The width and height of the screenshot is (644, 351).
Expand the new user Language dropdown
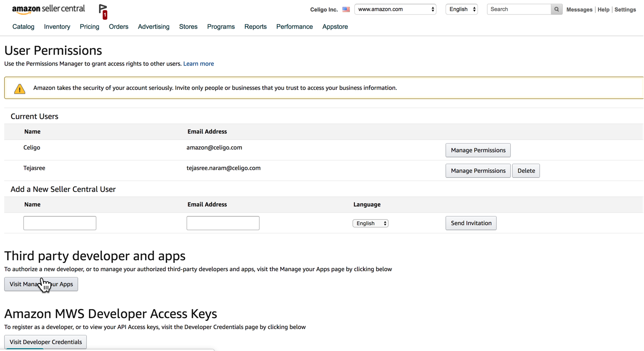coord(370,223)
